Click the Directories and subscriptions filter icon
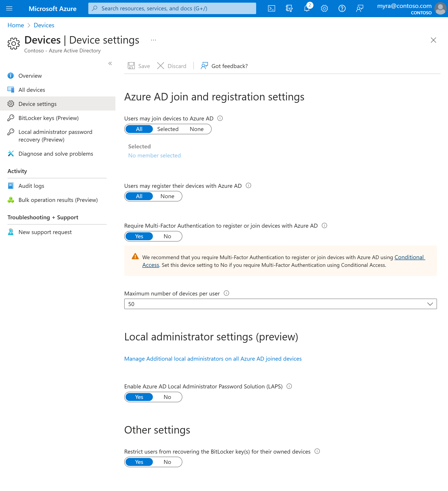448x491 pixels. [x=289, y=9]
